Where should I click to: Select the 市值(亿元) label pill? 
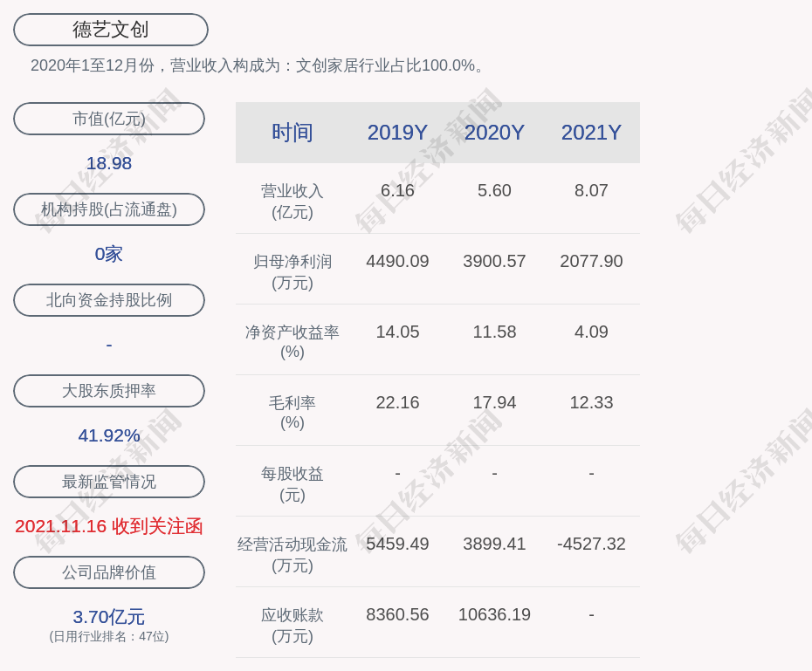[109, 119]
